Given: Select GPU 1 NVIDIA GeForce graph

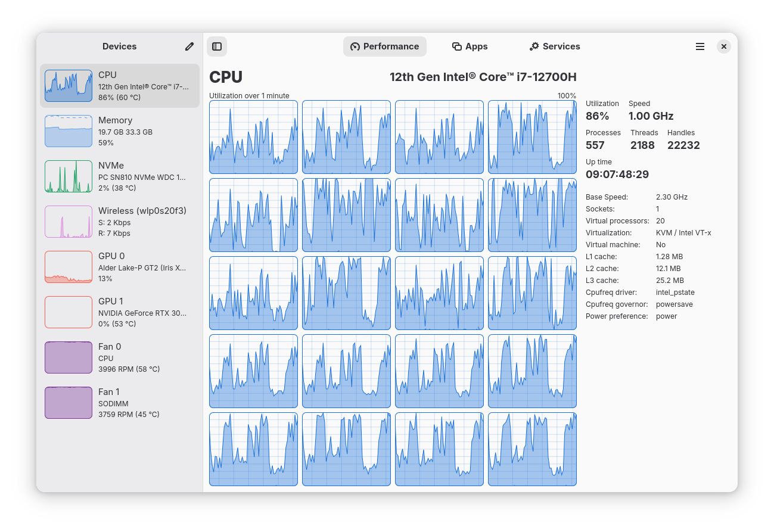Looking at the screenshot, I should pyautogui.click(x=69, y=312).
